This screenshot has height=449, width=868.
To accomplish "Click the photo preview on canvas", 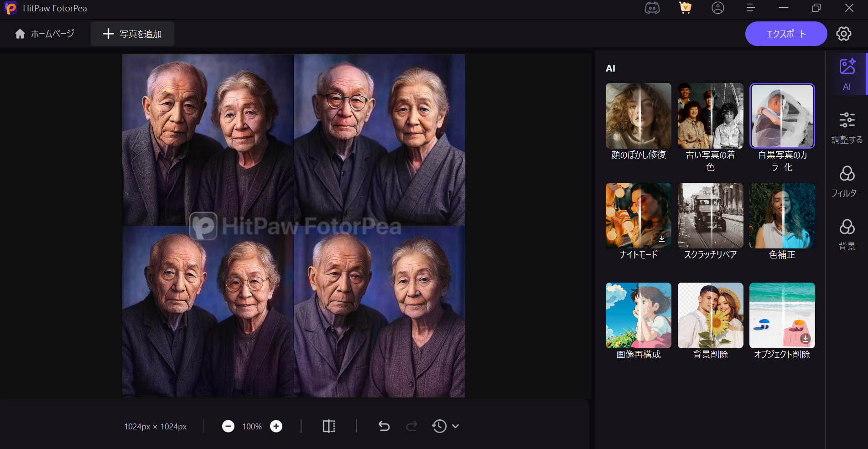I will (x=294, y=226).
